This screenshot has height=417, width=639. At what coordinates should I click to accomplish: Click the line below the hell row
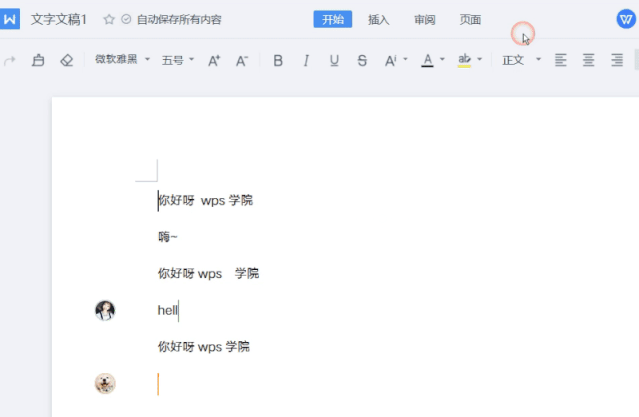click(x=204, y=347)
